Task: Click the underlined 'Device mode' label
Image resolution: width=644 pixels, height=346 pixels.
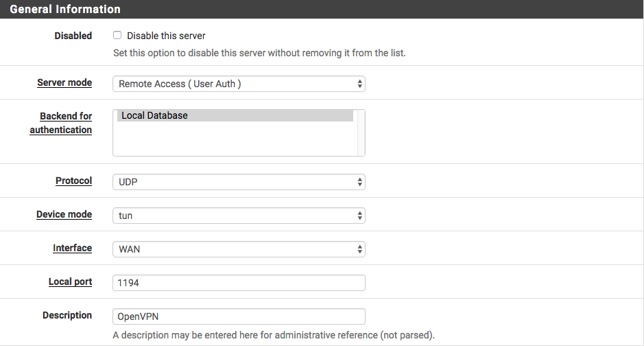Action: [64, 214]
